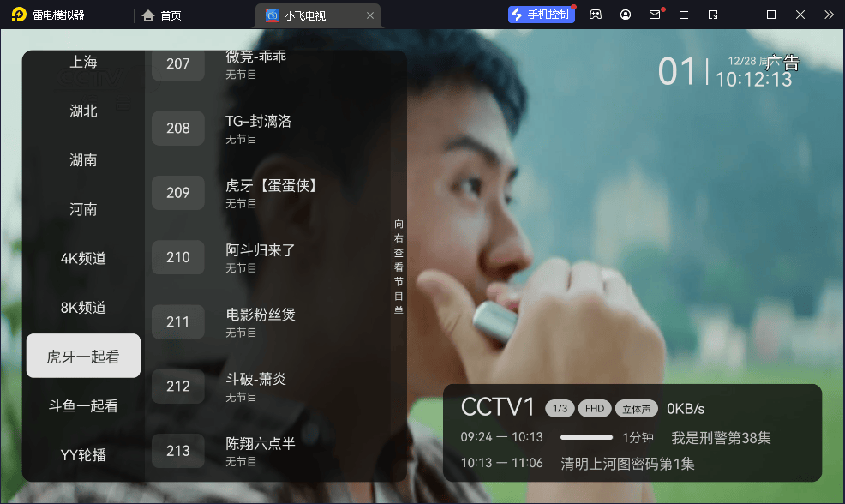Open the gamepad key mapping icon
The height and width of the screenshot is (504, 845).
point(595,15)
